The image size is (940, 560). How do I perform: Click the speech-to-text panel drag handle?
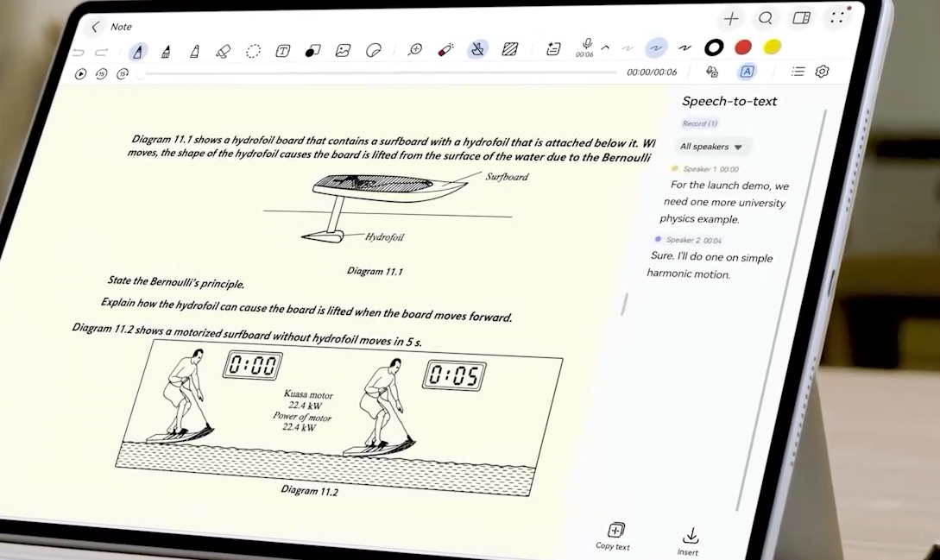pyautogui.click(x=623, y=304)
